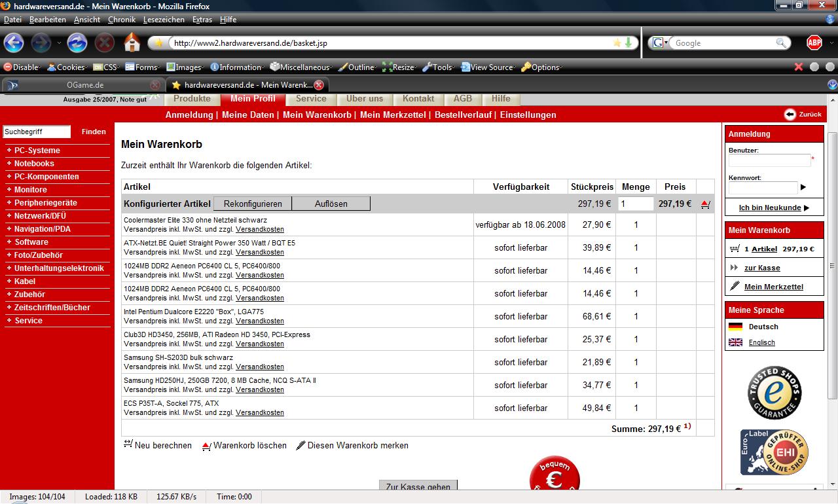The image size is (838, 504).
Task: Expand the PC-Systeme category
Action: pyautogui.click(x=37, y=150)
